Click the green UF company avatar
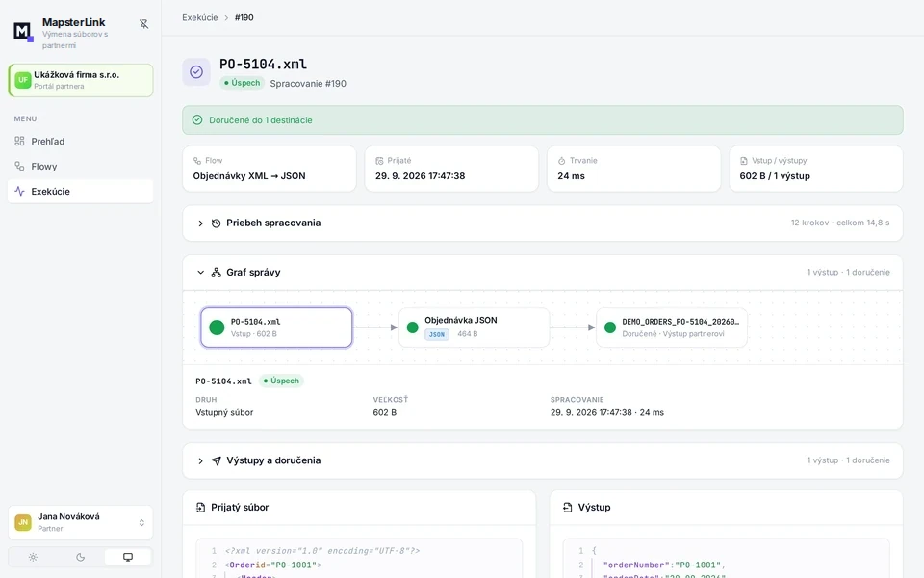Image resolution: width=924 pixels, height=578 pixels. [23, 80]
